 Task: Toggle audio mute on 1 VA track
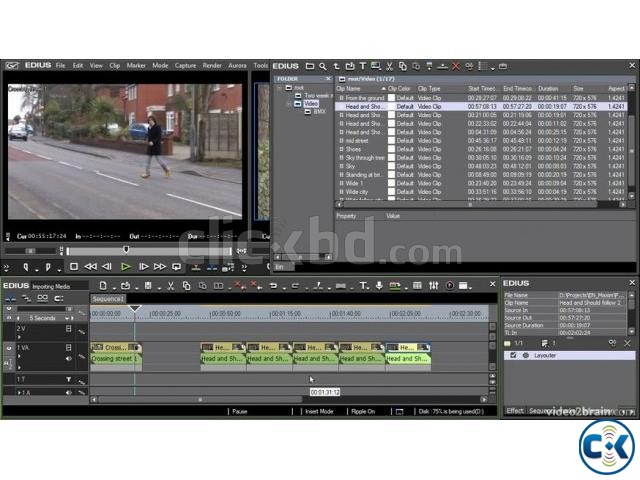(x=69, y=358)
